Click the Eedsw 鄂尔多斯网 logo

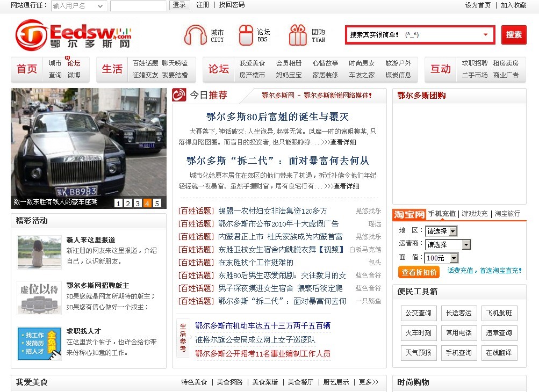73,35
